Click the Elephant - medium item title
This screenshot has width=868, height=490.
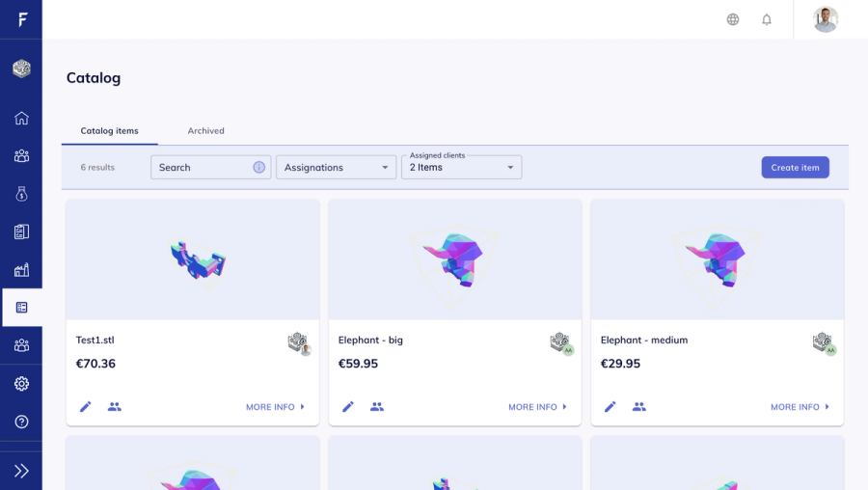[644, 340]
